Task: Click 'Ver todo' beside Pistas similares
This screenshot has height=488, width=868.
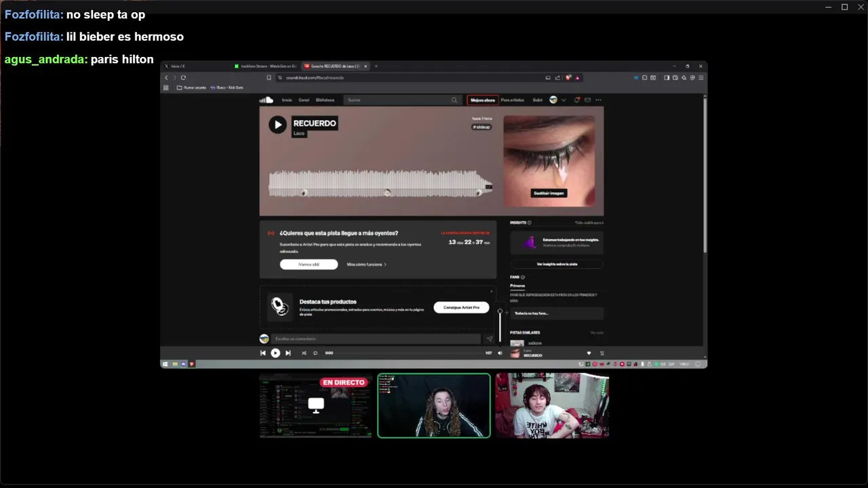Action: tap(597, 333)
